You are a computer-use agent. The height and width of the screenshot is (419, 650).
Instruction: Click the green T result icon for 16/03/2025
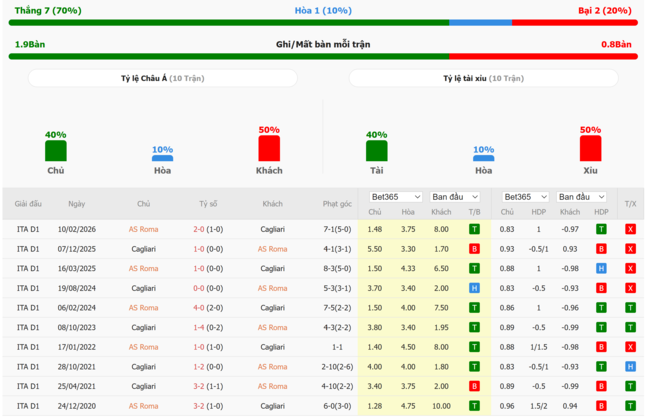click(x=474, y=269)
